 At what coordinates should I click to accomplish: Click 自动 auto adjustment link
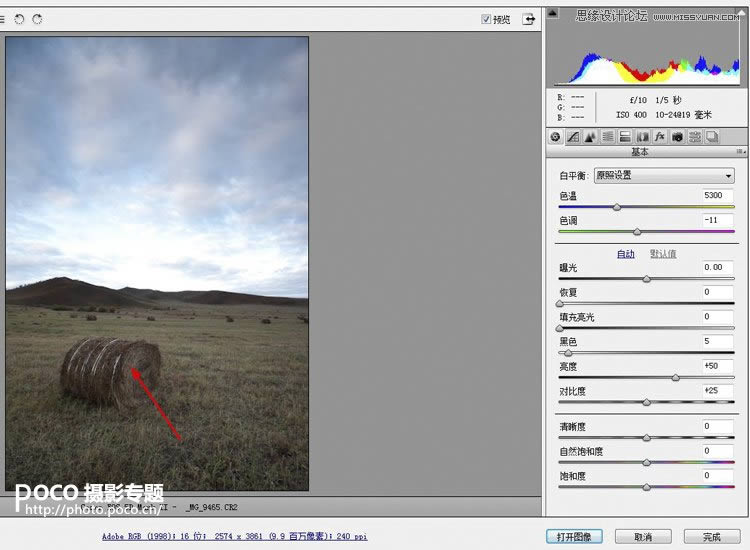(625, 254)
